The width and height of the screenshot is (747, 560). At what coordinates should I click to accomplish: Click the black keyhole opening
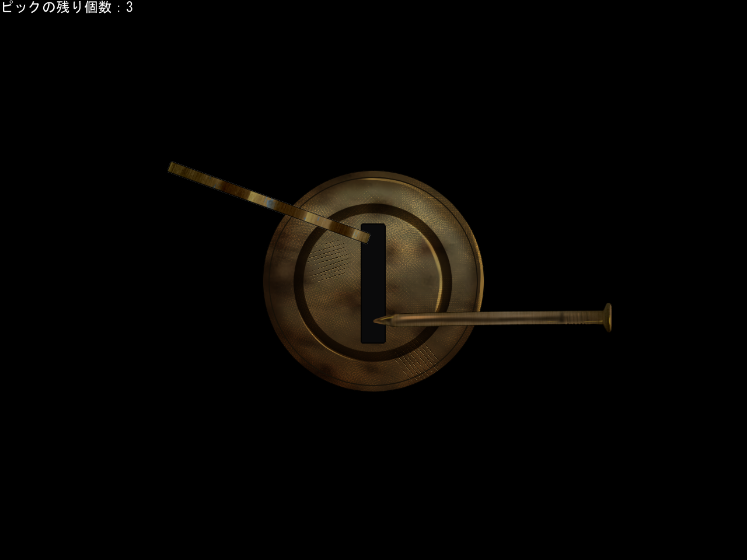(373, 283)
